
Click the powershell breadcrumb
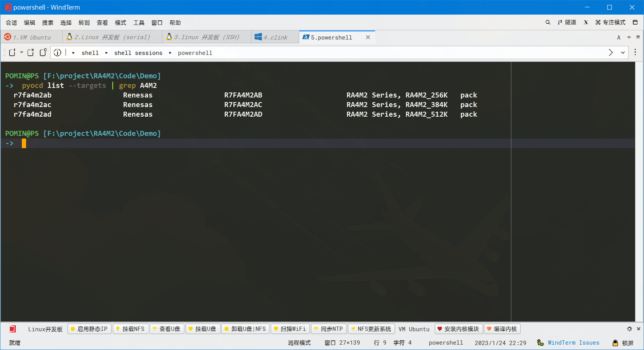195,53
